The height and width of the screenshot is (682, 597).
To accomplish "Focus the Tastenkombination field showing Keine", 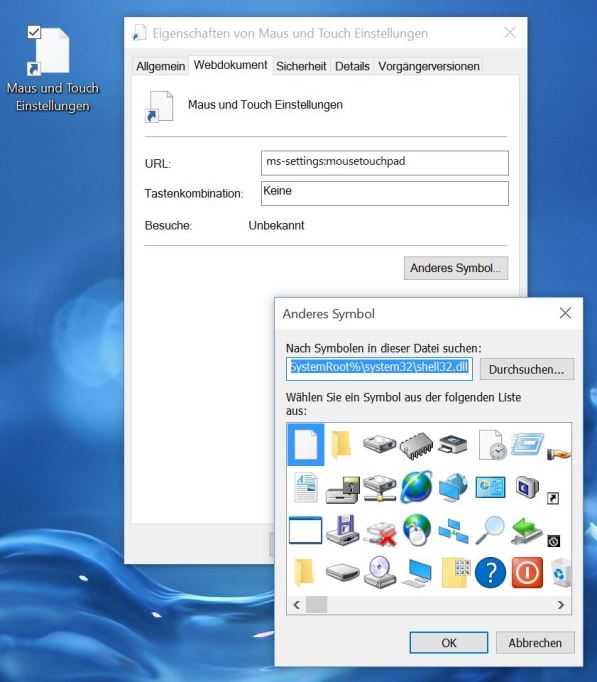I will 385,193.
